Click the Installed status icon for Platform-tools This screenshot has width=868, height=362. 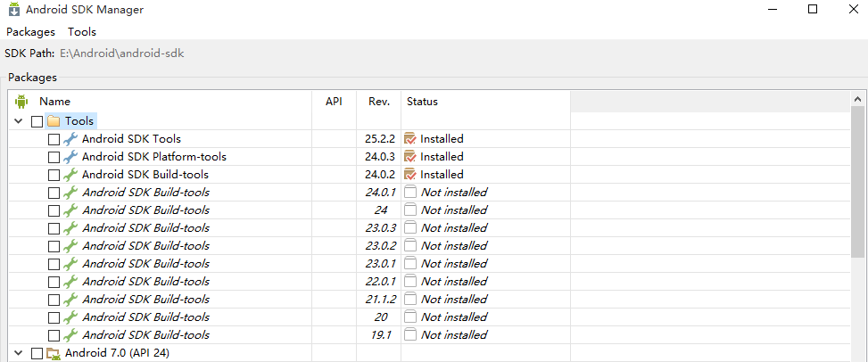pyautogui.click(x=409, y=157)
